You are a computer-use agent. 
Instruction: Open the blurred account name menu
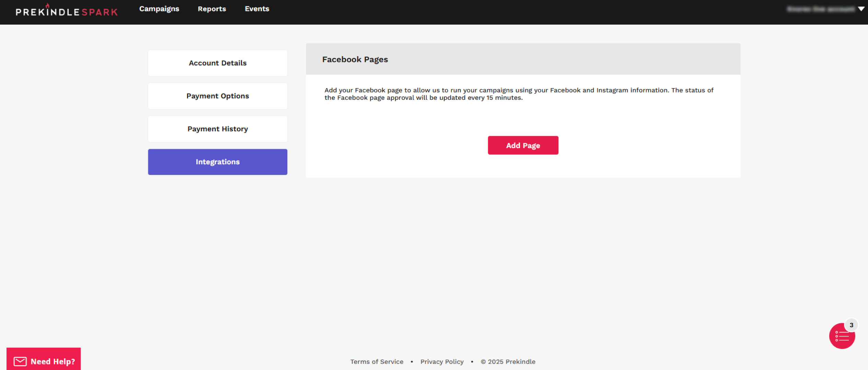point(820,9)
